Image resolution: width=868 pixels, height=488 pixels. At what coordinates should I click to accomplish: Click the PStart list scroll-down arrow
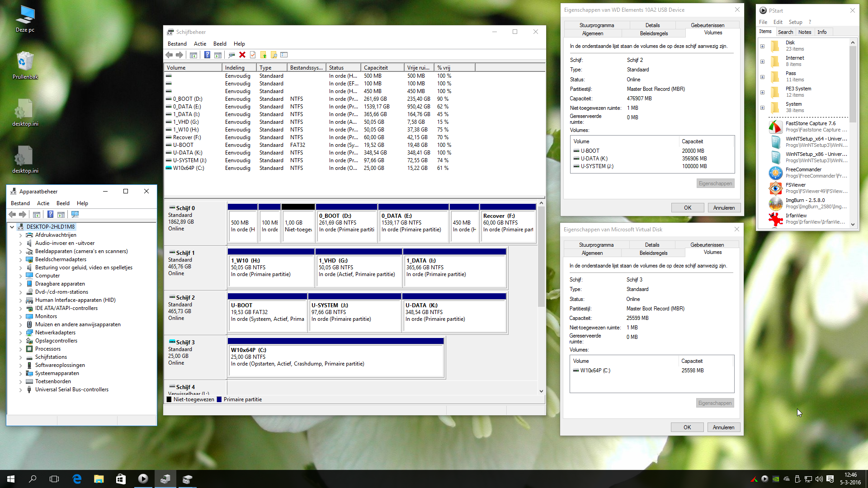853,225
